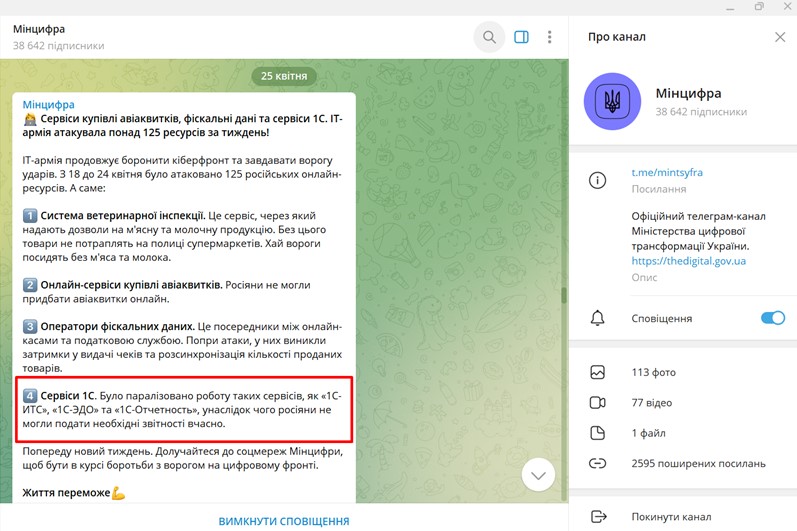Image resolution: width=797 pixels, height=531 pixels.
Task: Click Мінцифра sender name in message
Action: click(49, 104)
